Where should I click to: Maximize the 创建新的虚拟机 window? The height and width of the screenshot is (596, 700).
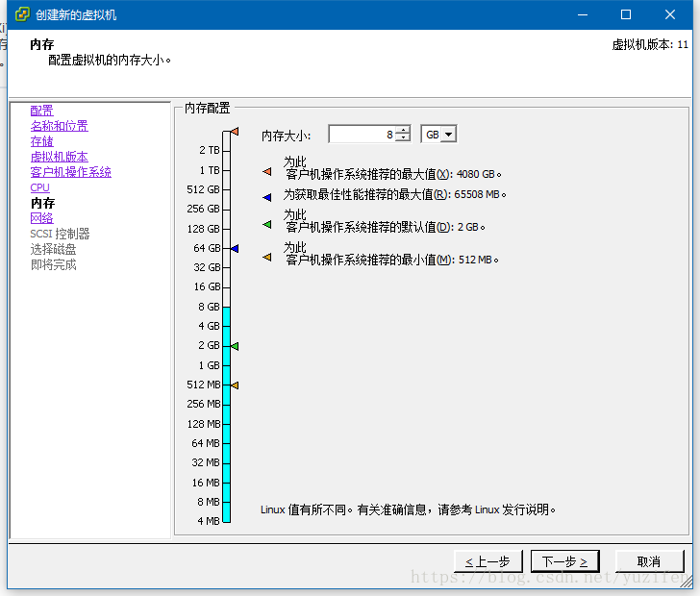[626, 14]
